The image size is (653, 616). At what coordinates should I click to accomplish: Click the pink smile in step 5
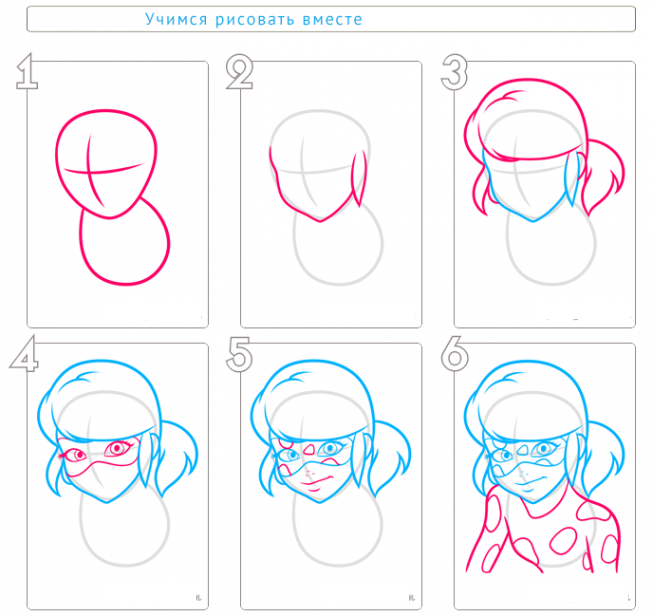tap(317, 482)
